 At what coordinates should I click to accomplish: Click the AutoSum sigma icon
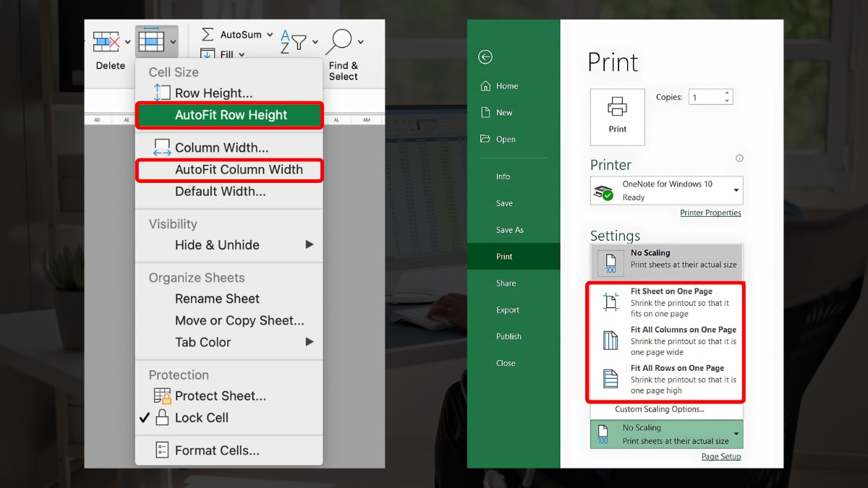click(208, 35)
